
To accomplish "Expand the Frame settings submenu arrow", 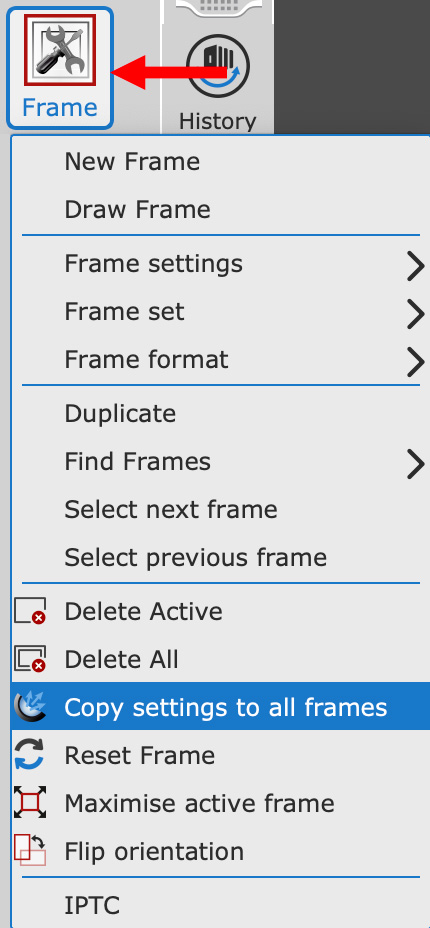I will (416, 267).
